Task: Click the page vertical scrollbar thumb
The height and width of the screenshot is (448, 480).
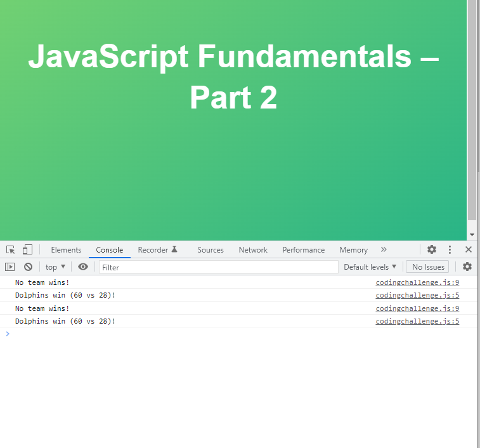Action: [x=472, y=110]
